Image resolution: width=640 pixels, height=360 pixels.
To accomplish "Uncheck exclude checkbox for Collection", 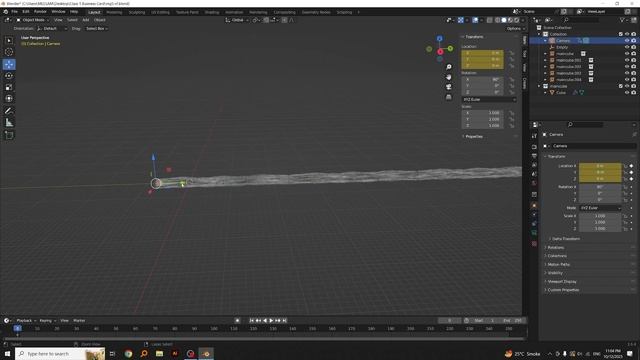I will [x=620, y=34].
